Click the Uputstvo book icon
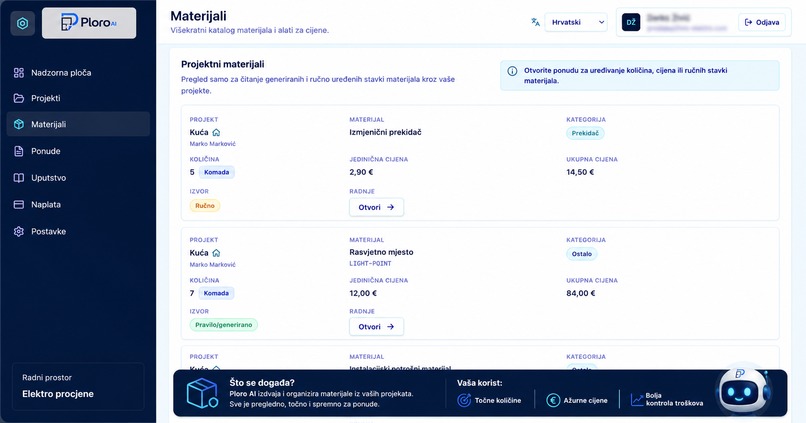806x423 pixels. click(x=19, y=178)
